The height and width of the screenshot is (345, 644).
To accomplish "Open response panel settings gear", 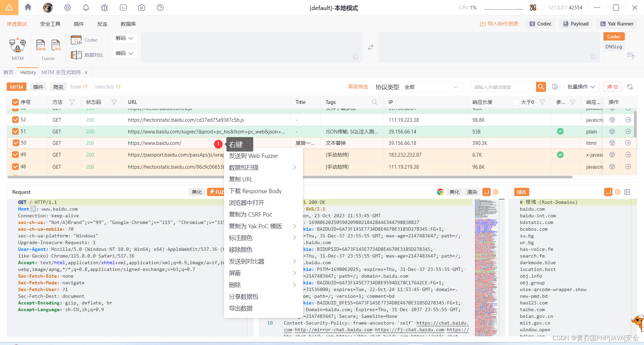I will click(496, 192).
